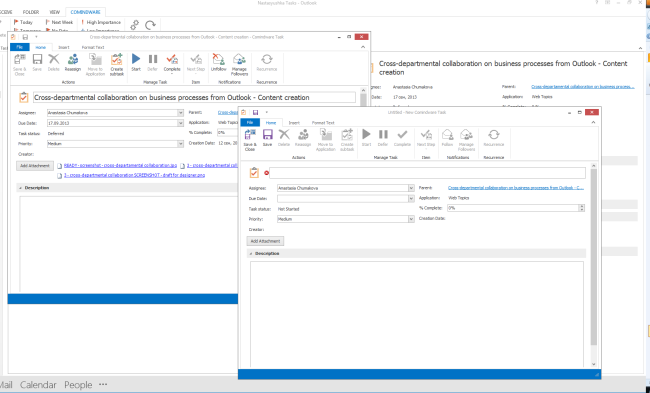Defer the Content creation task
This screenshot has width=650, height=393.
153,63
